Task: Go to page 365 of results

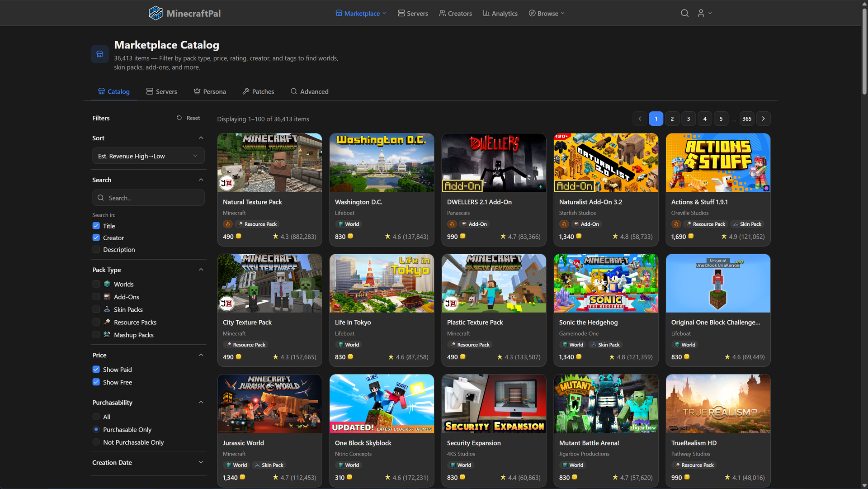Action: pos(746,119)
